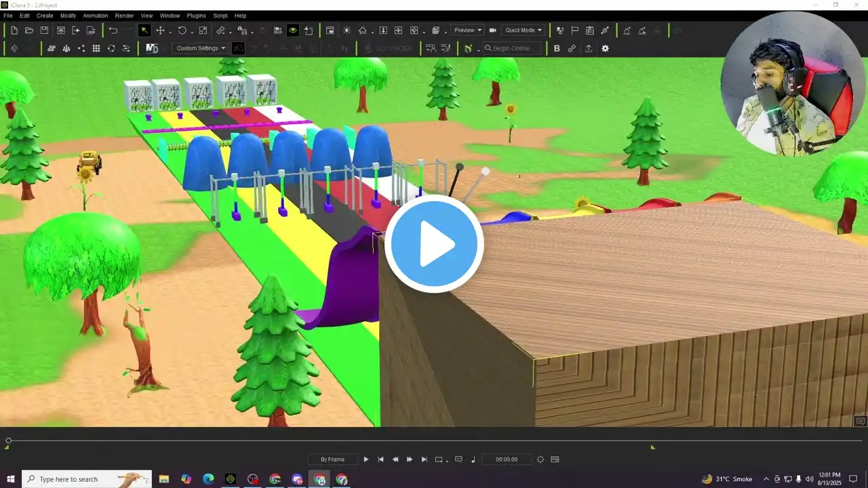Click the Save Project icon
Image resolution: width=868 pixels, height=488 pixels.
point(44,30)
